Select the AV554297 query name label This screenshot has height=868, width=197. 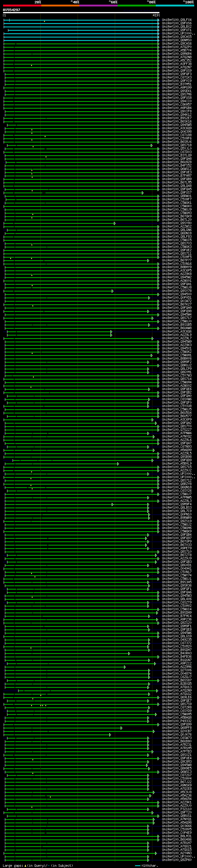(x=11, y=10)
